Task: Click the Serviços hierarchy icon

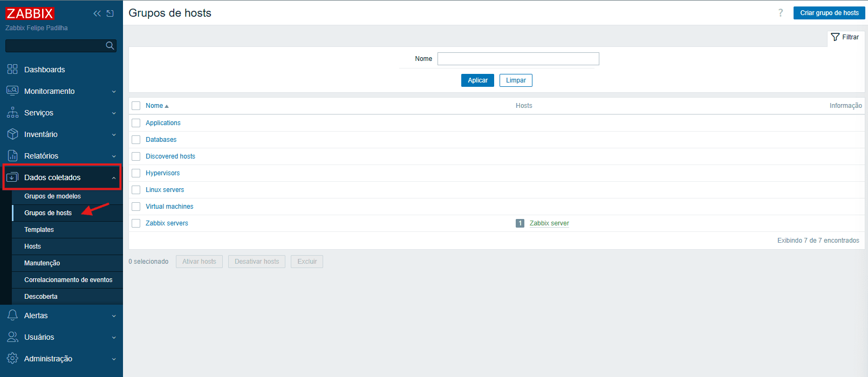Action: pyautogui.click(x=12, y=113)
